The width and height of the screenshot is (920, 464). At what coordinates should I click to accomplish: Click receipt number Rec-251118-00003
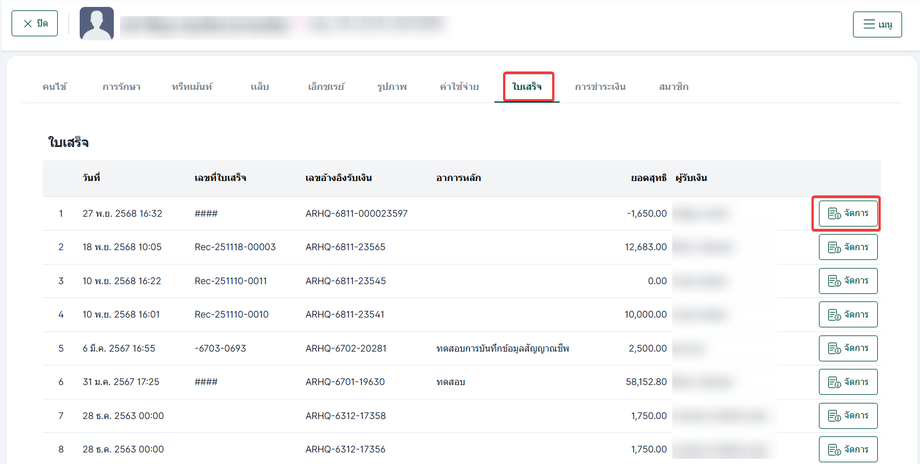click(x=235, y=248)
